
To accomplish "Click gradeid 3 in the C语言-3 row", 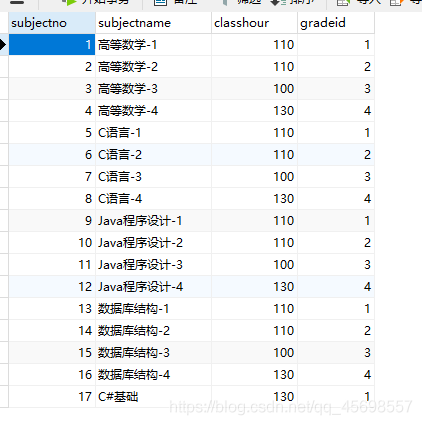I will [336, 177].
